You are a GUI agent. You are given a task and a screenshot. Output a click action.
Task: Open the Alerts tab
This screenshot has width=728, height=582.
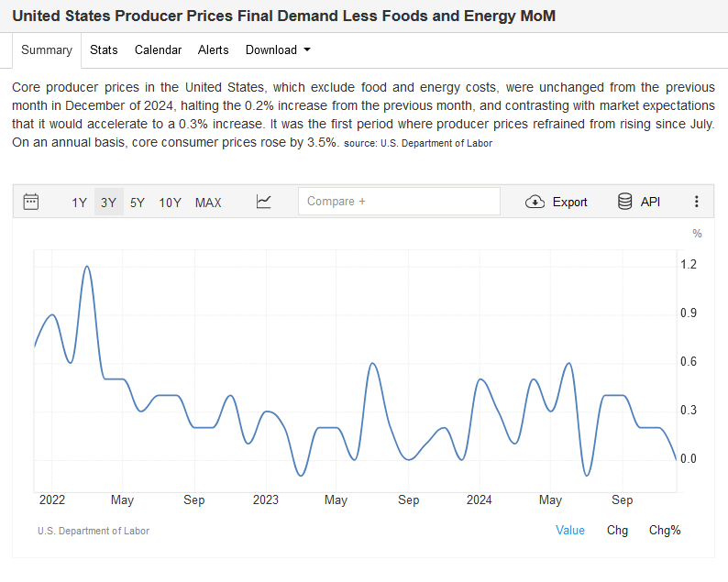(213, 49)
